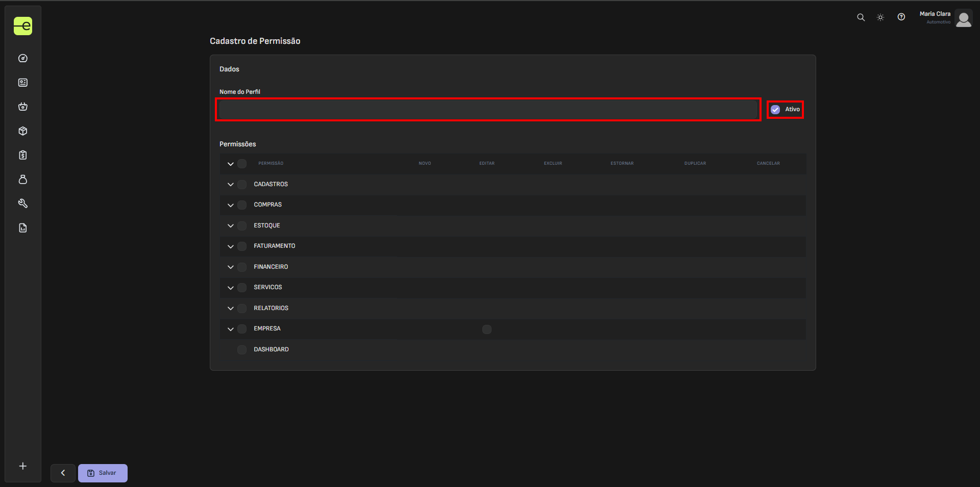Click the back arrow button

click(63, 473)
